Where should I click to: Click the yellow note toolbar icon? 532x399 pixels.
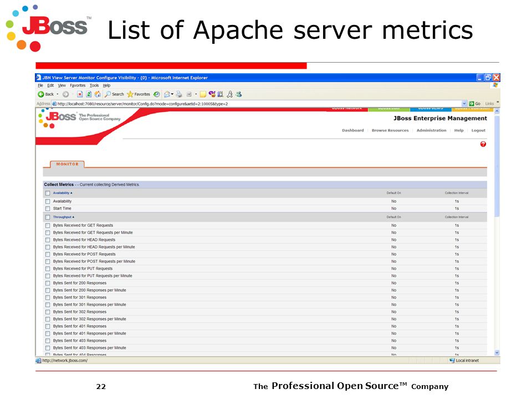(x=203, y=94)
